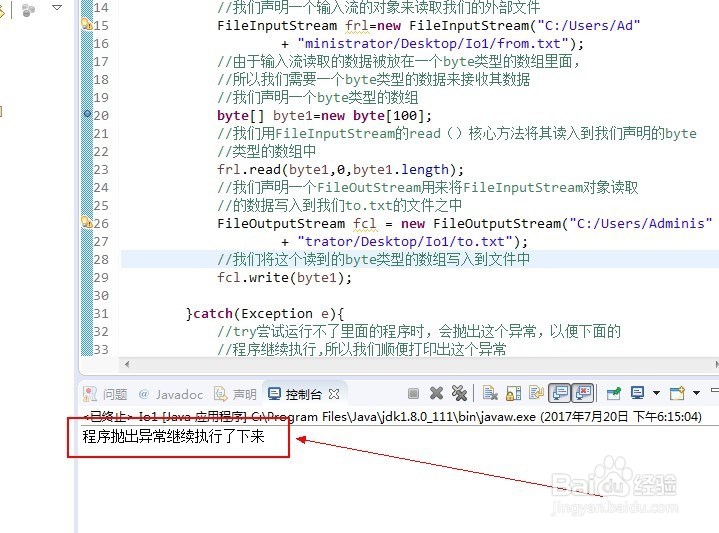This screenshot has height=533, width=719.
Task: Switch to the Javadoc tab
Action: 171,394
